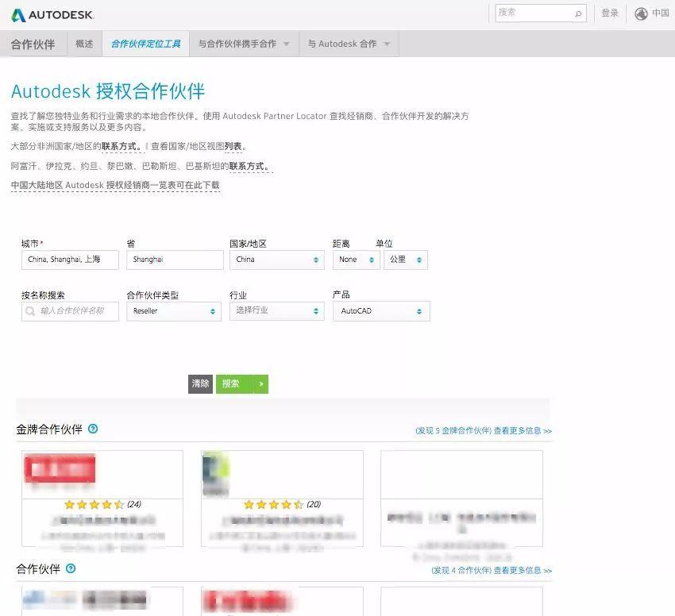Open 合作伙伴类型 dropdown showing Reseller
675x616 pixels.
(174, 311)
